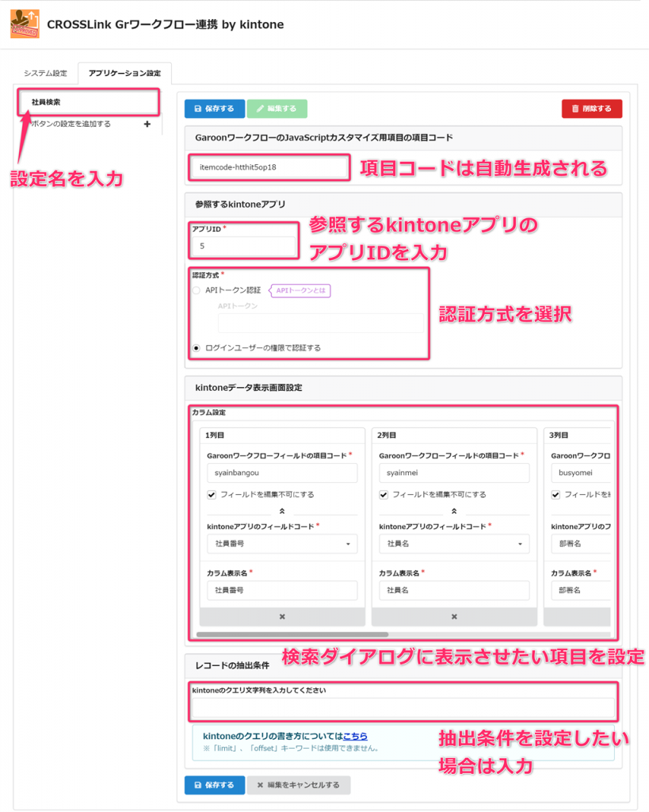Click the itemcode-htthit5op18 item code field
Viewport: 649px width, 812px height.
[x=269, y=167]
